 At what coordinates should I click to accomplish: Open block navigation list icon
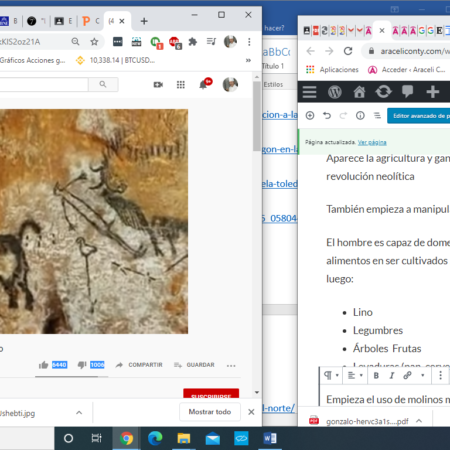tap(377, 116)
